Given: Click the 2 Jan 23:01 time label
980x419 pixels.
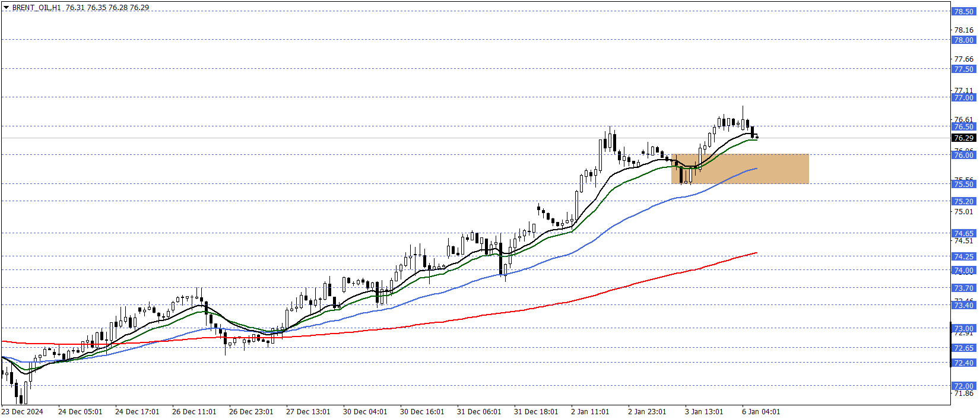Looking at the screenshot, I should point(647,411).
